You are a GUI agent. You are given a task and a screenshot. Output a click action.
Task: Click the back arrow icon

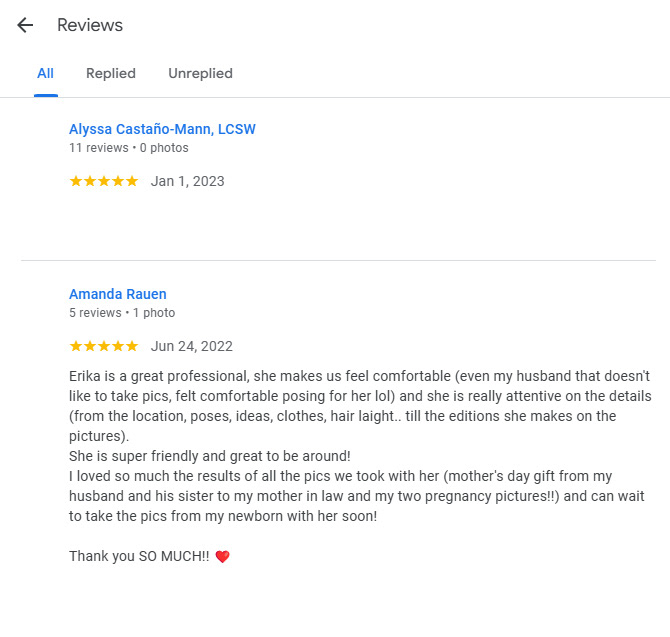coord(25,26)
